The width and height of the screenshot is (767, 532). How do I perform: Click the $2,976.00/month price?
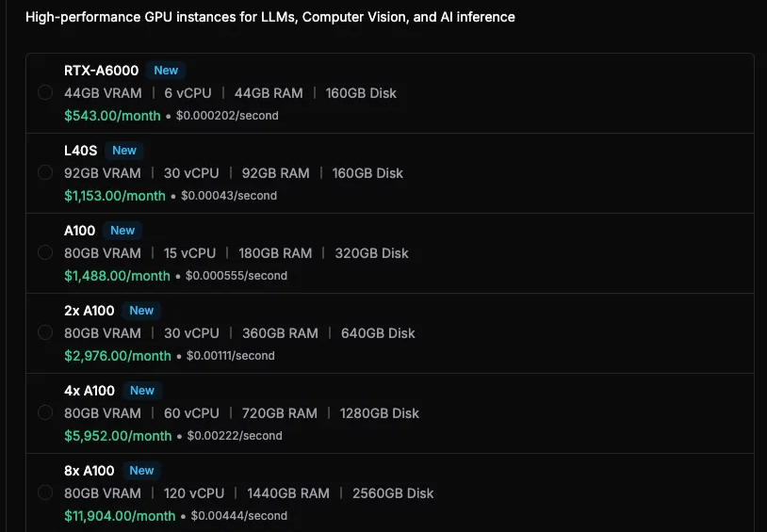tap(118, 356)
